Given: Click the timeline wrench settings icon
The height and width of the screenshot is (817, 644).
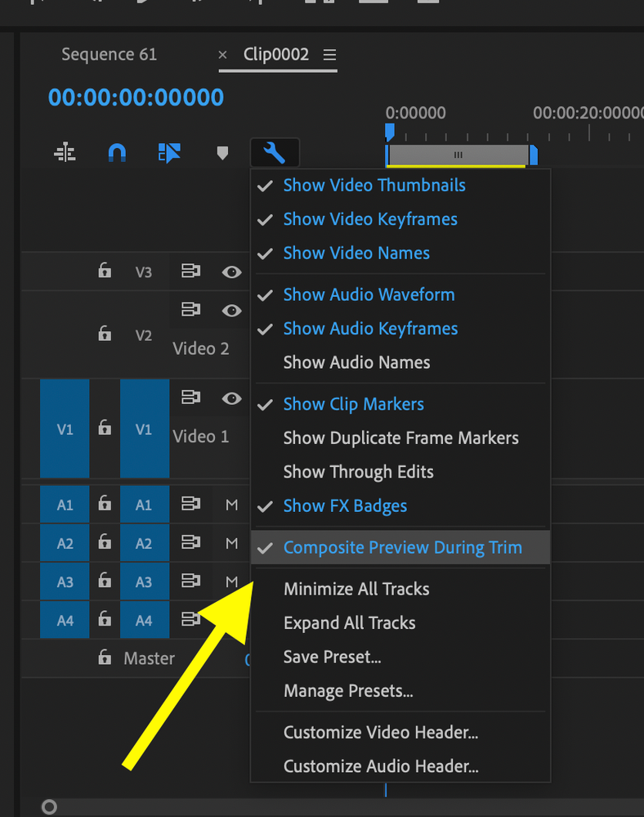Looking at the screenshot, I should point(275,152).
